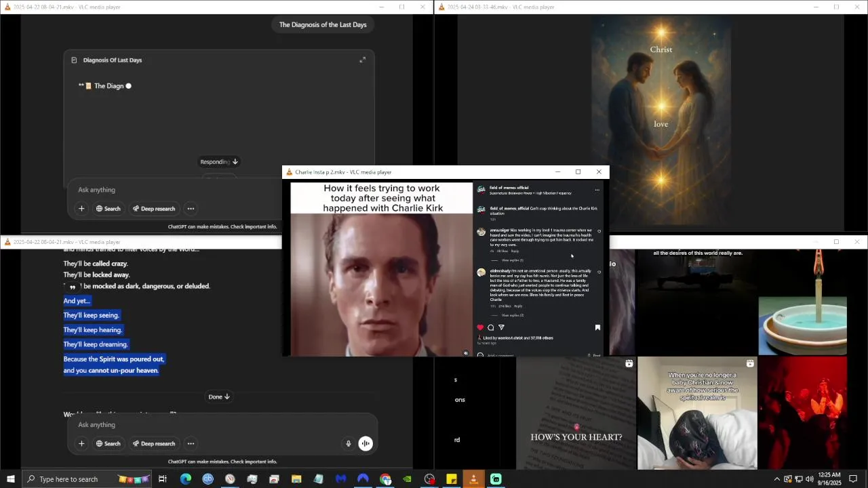Click Reply under oldmeshady's comment
The height and width of the screenshot is (488, 868).
pos(518,306)
